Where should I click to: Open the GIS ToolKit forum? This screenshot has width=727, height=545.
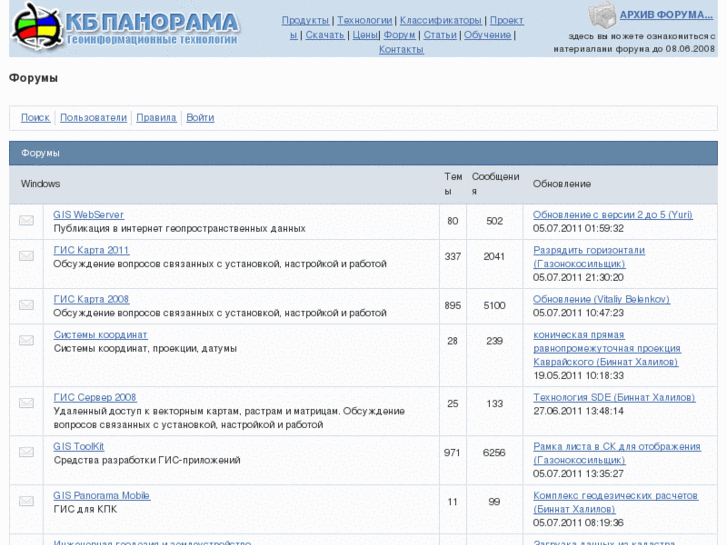point(78,447)
